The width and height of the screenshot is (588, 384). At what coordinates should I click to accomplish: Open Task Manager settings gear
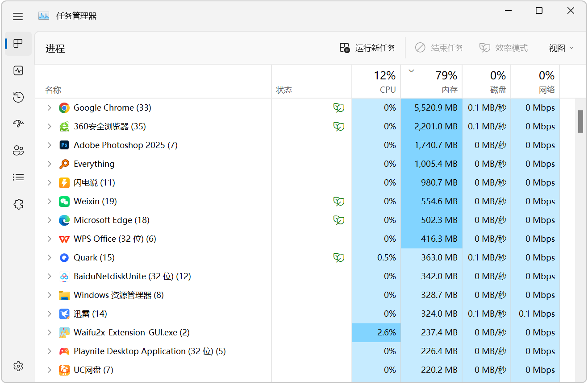[x=18, y=366]
